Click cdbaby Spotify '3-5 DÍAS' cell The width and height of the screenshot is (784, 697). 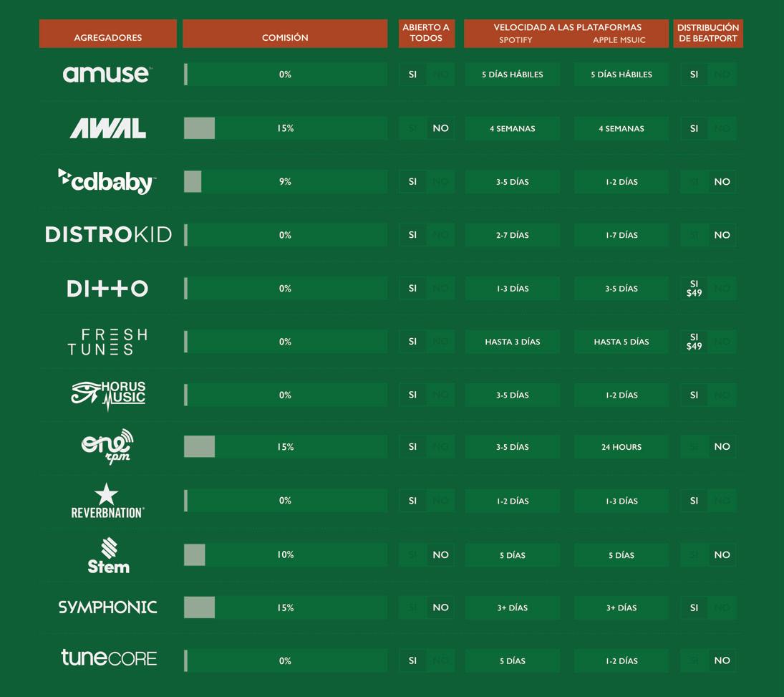[x=513, y=182]
